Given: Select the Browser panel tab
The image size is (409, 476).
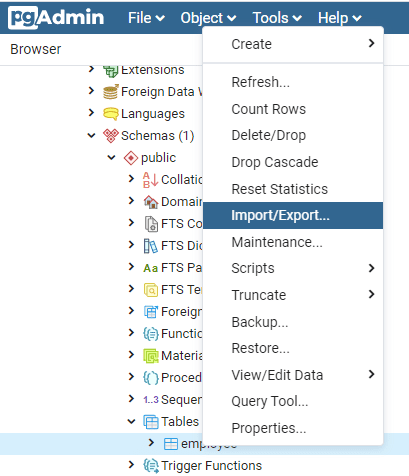Looking at the screenshot, I should click(x=36, y=49).
